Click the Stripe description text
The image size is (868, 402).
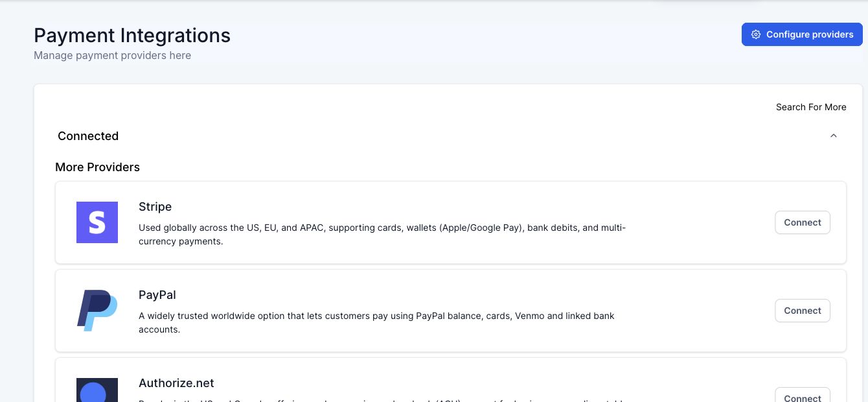point(382,235)
